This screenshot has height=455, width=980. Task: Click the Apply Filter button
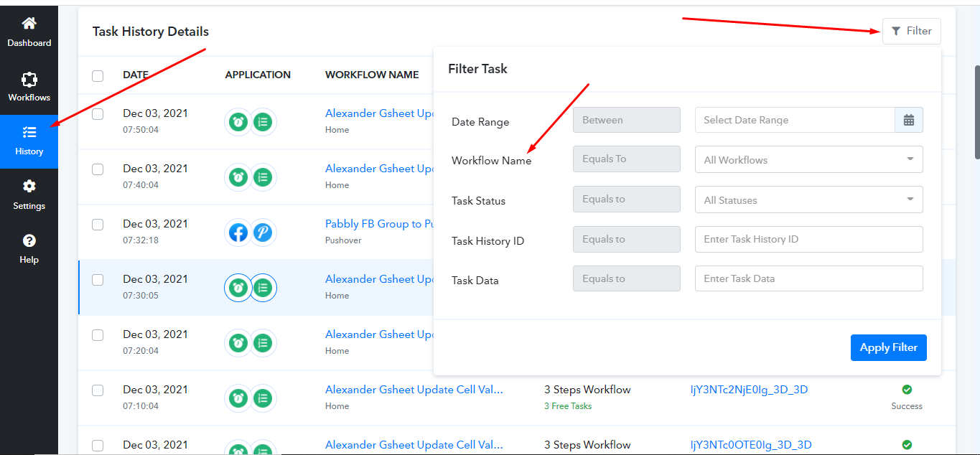point(889,347)
